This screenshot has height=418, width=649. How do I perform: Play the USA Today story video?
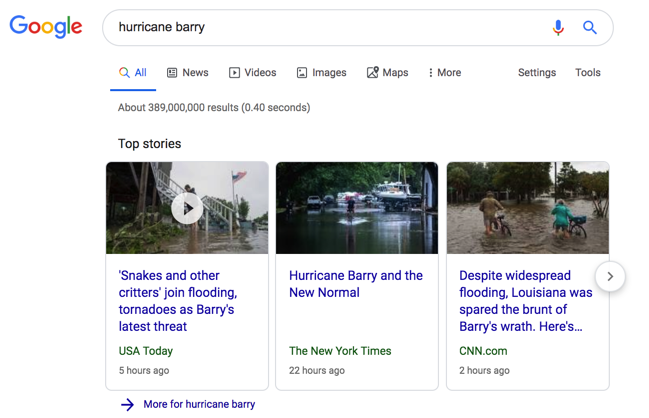[x=187, y=208]
